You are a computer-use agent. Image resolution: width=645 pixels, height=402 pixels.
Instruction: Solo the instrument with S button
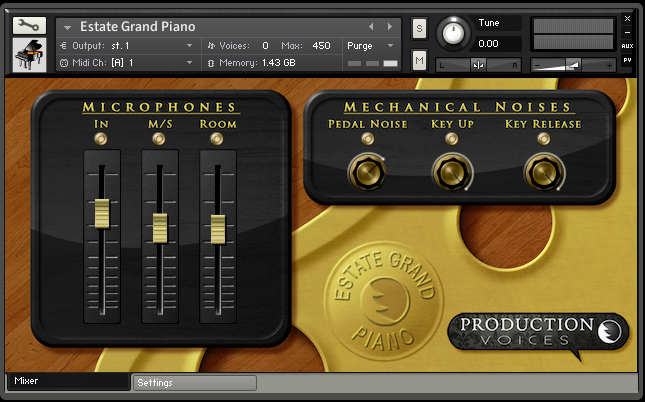pos(419,28)
